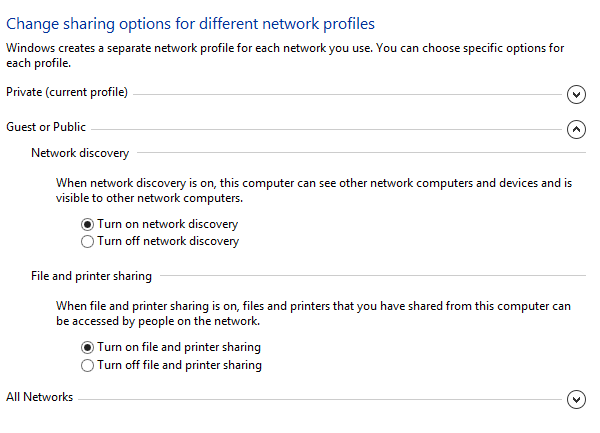
Task: Expand the Private (current profile) chevron
Action: tap(575, 94)
